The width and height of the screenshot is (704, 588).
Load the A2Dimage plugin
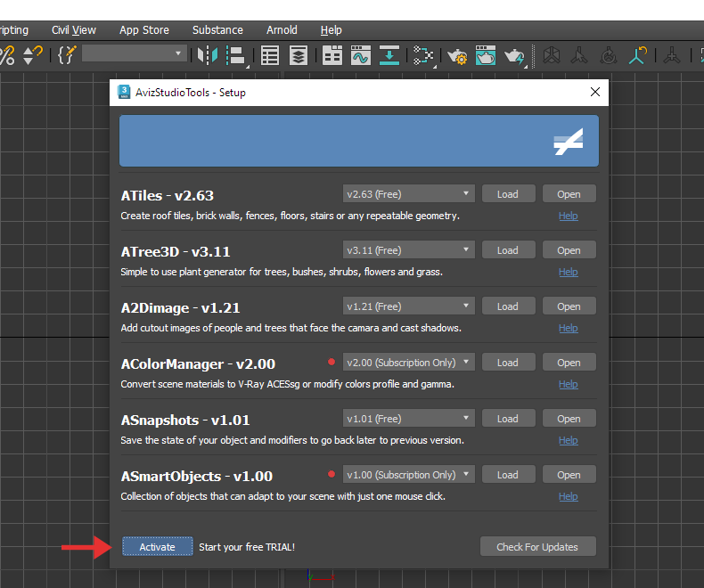508,306
